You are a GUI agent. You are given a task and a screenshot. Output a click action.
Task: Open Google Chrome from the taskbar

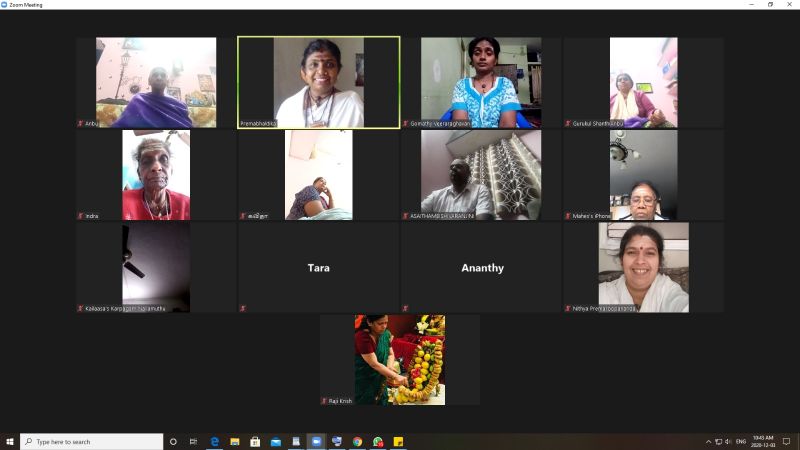(x=357, y=441)
